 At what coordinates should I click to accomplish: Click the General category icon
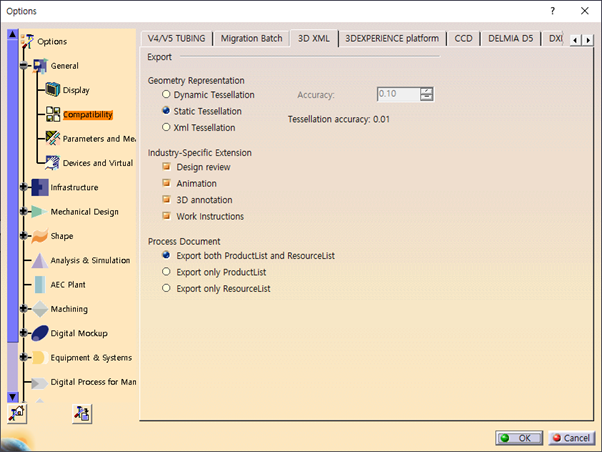(40, 66)
